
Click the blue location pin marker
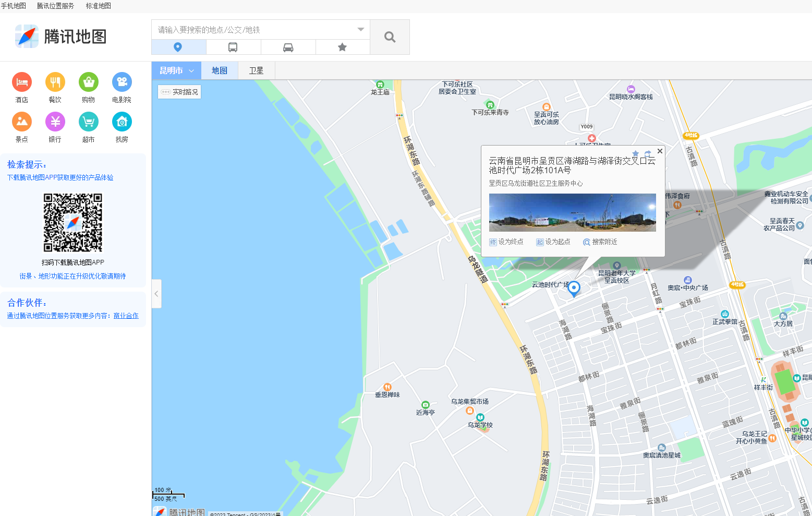point(574,289)
